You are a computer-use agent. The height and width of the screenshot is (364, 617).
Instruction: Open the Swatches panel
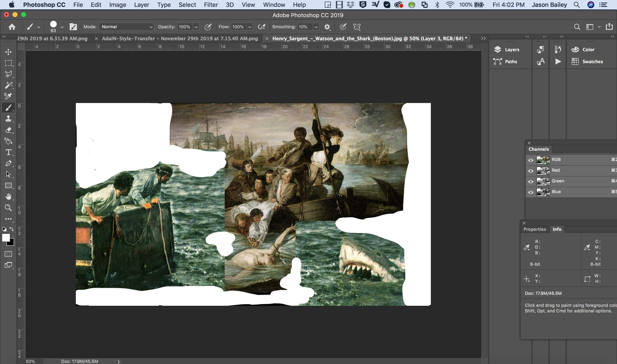pos(587,61)
